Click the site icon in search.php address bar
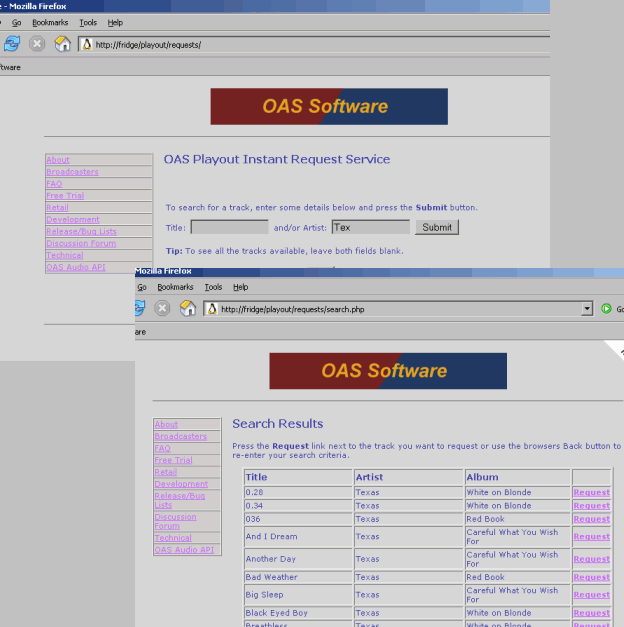Viewport: 624px width, 627px height. click(x=212, y=309)
